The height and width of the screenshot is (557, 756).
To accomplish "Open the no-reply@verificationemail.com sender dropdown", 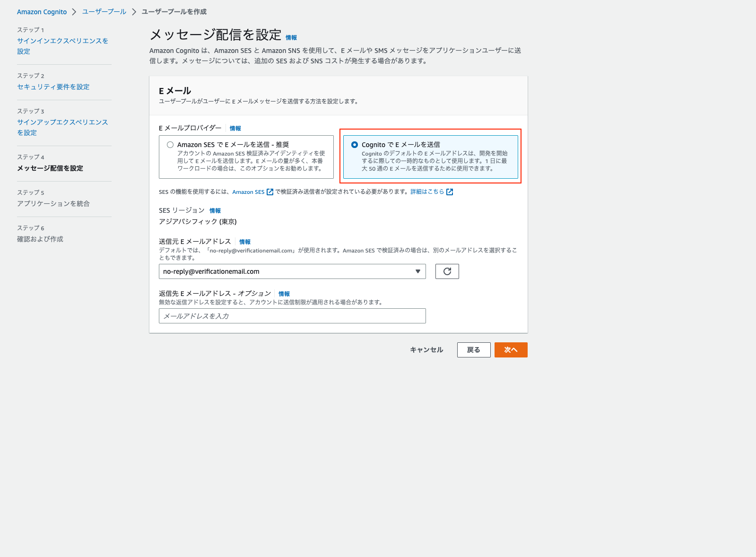I will click(x=292, y=271).
